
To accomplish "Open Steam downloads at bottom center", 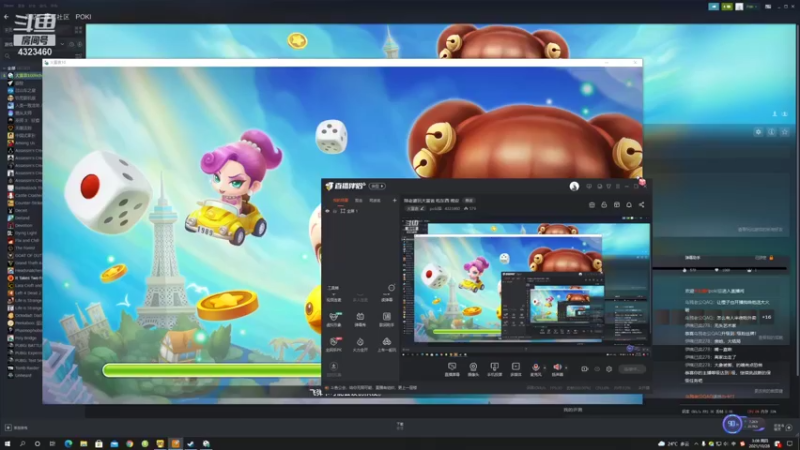I will tap(400, 426).
